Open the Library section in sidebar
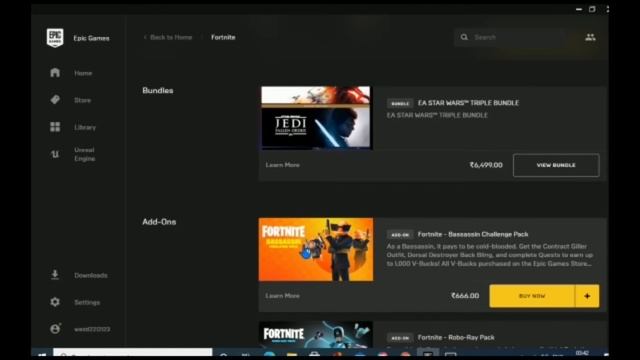The width and height of the screenshot is (640, 360). pos(85,127)
